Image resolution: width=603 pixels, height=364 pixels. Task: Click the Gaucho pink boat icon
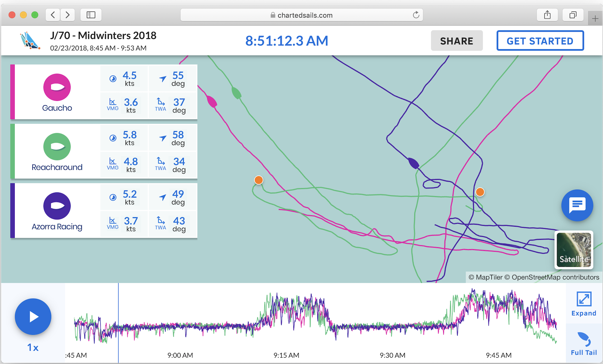(57, 87)
